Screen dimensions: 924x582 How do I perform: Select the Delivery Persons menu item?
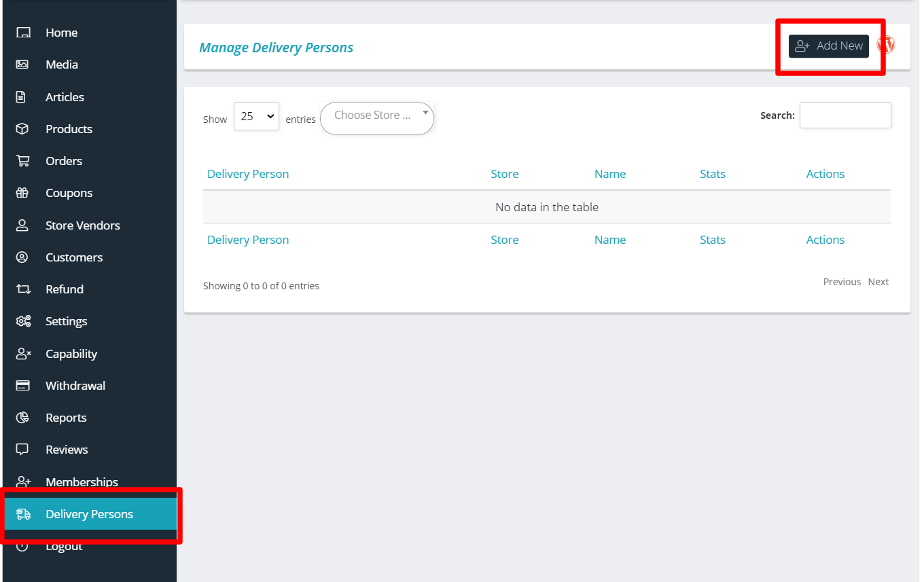pos(90,514)
